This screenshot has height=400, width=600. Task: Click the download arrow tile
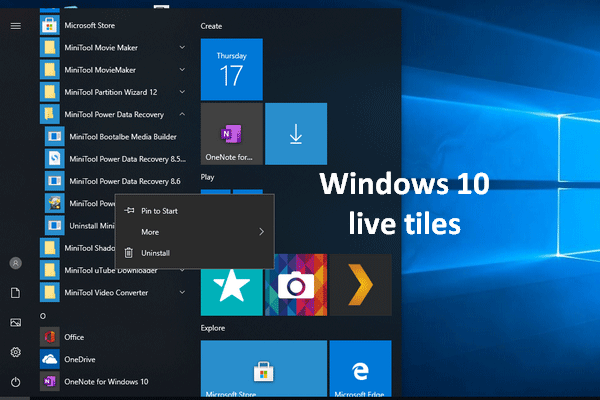(x=296, y=134)
